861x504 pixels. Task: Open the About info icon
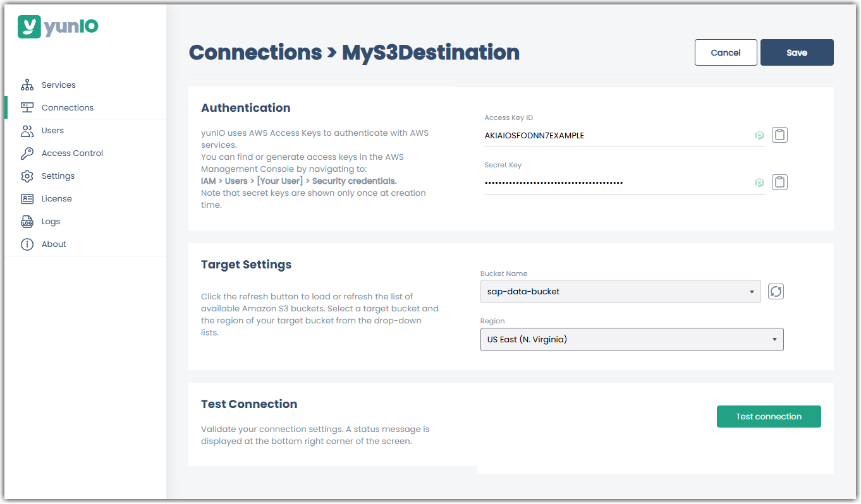pos(28,244)
